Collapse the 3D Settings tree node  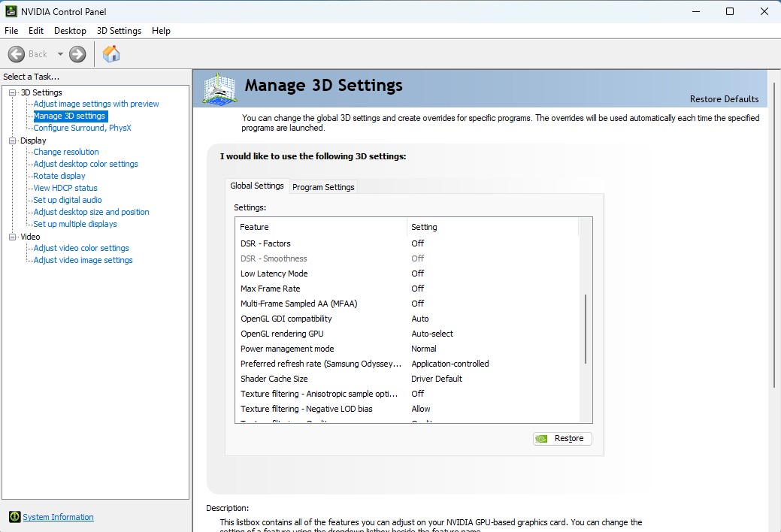click(13, 92)
